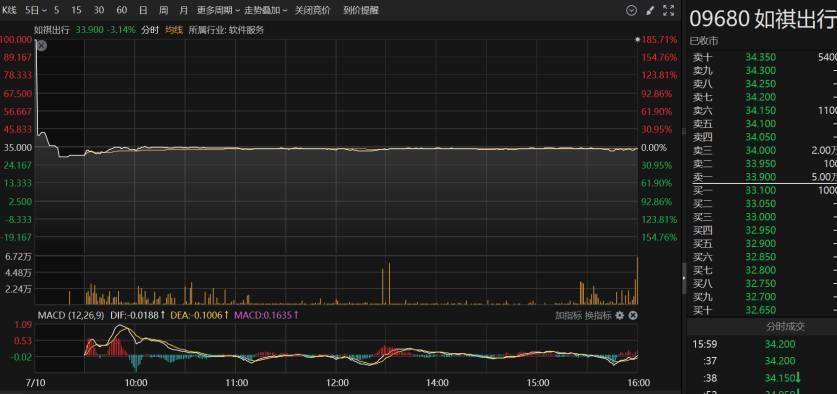This screenshot has height=394, width=837.
Task: Expand the 更多周期 dropdown
Action: point(218,10)
